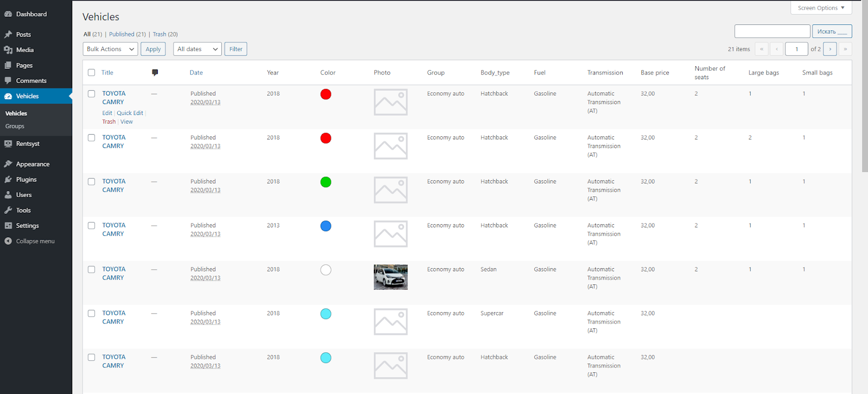Click the Tools wrench icon

pos(8,210)
